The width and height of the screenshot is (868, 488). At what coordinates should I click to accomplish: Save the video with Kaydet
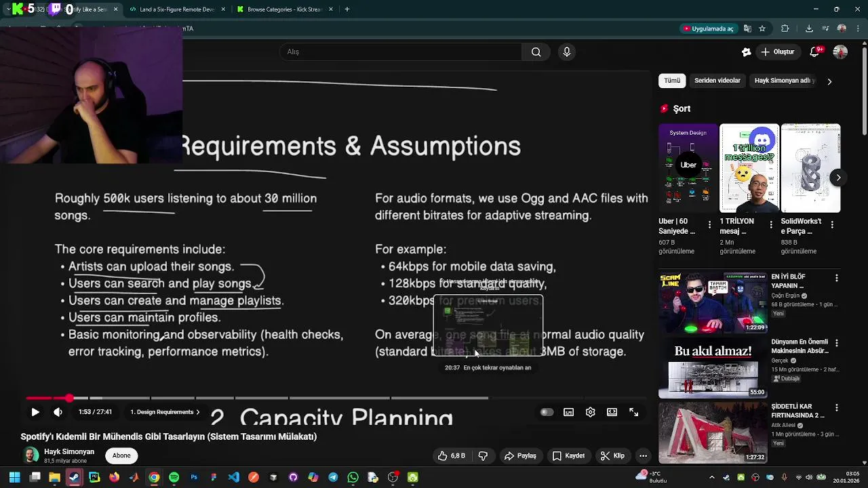(568, 456)
